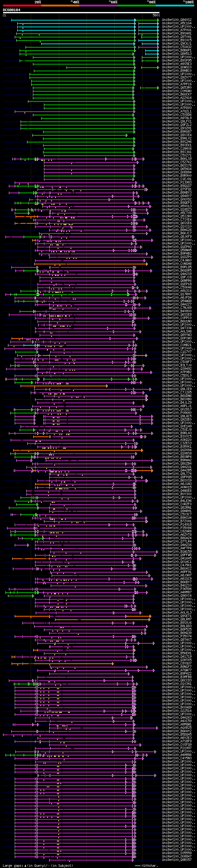
Task: Click the cyan ~100% identity legend segment
Action: [175, 6]
